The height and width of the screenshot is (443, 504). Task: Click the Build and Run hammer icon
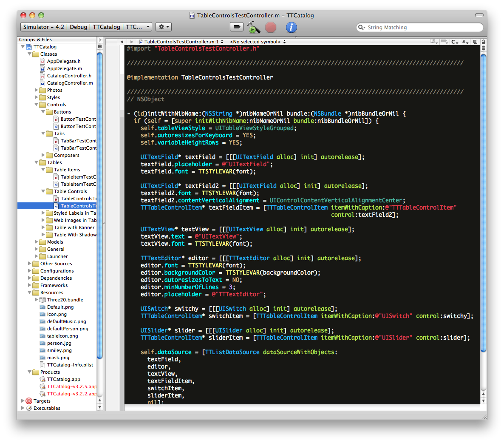[x=253, y=27]
